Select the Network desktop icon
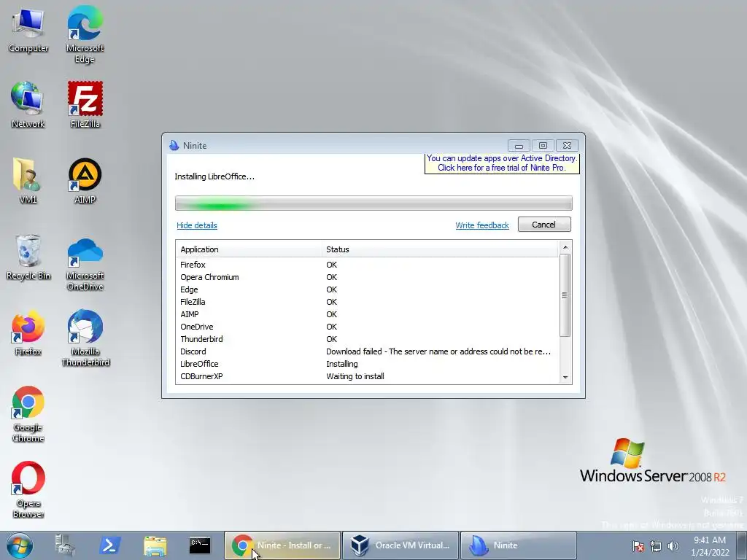Screen dimensions: 747x560 28,105
